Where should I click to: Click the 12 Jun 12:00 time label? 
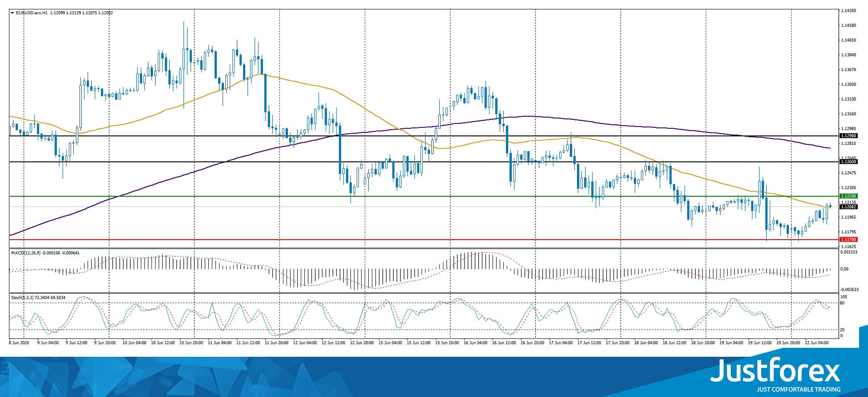(333, 343)
